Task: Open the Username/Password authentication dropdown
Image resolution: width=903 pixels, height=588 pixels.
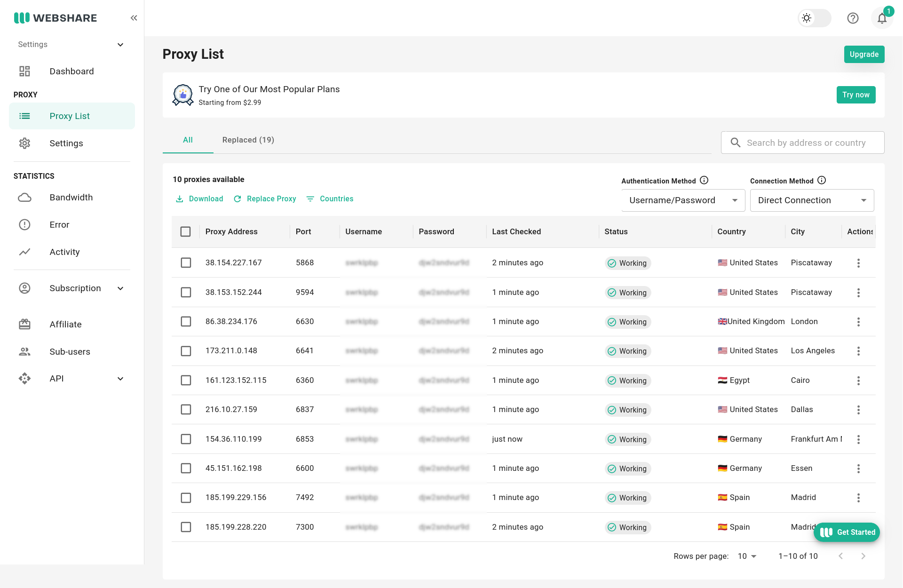Action: 683,200
